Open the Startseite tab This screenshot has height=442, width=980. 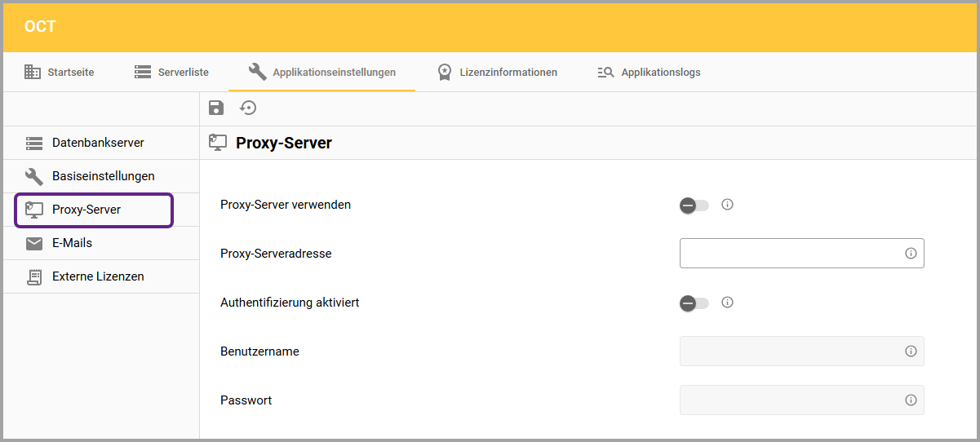coord(60,72)
